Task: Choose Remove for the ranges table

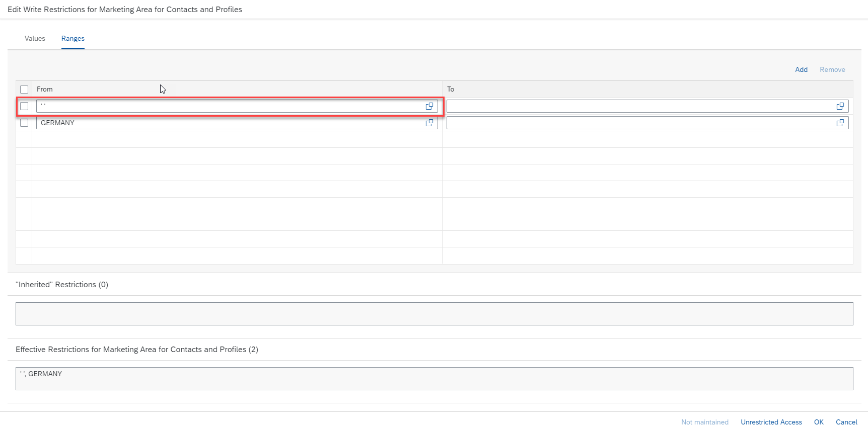Action: tap(832, 69)
